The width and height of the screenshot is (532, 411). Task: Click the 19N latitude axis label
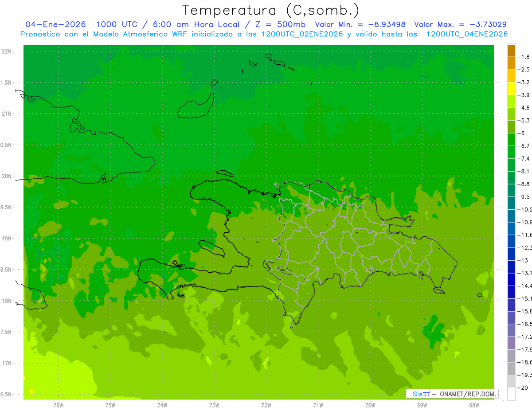tap(7, 239)
